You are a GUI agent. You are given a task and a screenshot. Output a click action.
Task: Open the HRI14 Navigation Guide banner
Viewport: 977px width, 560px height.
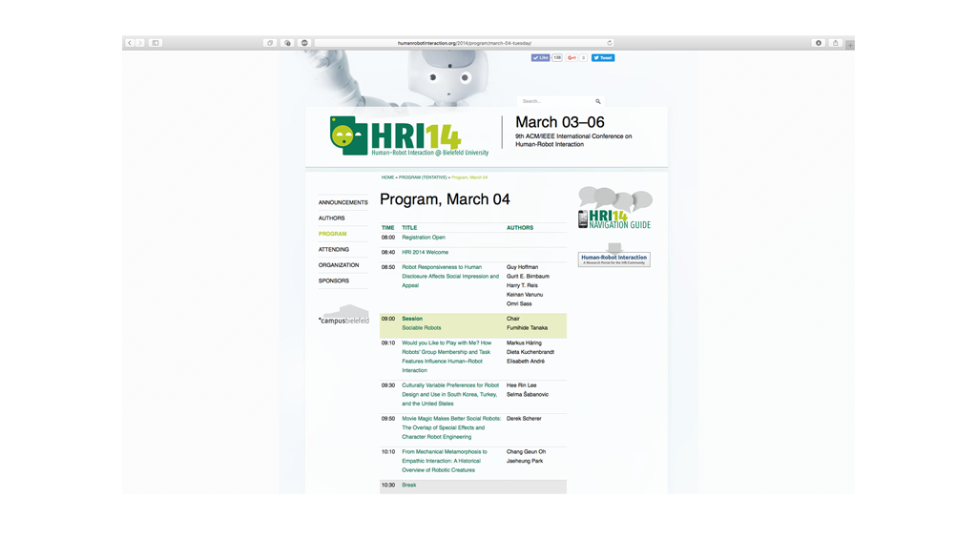click(614, 209)
